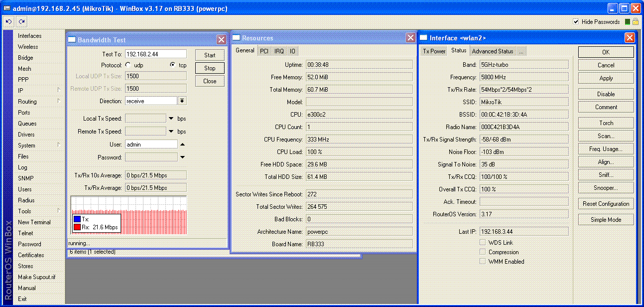Click Apply in Interface wlan2

606,78
